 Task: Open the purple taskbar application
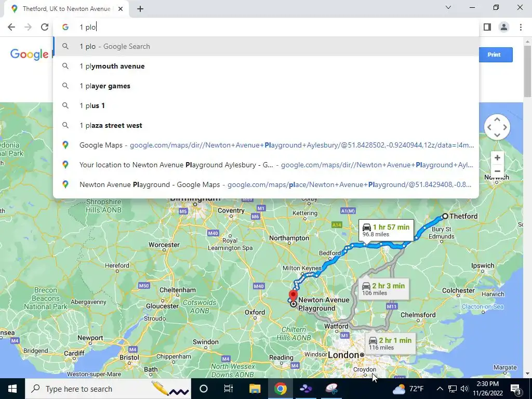tap(305, 389)
